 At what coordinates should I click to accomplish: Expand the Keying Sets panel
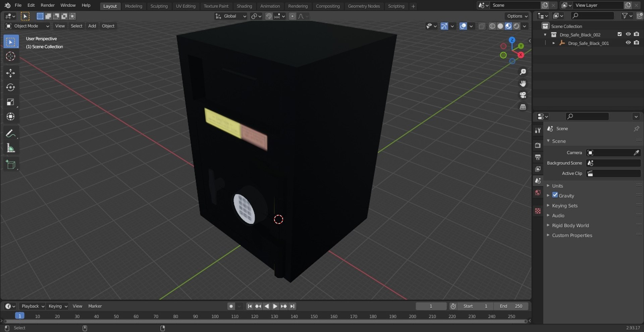(x=565, y=205)
